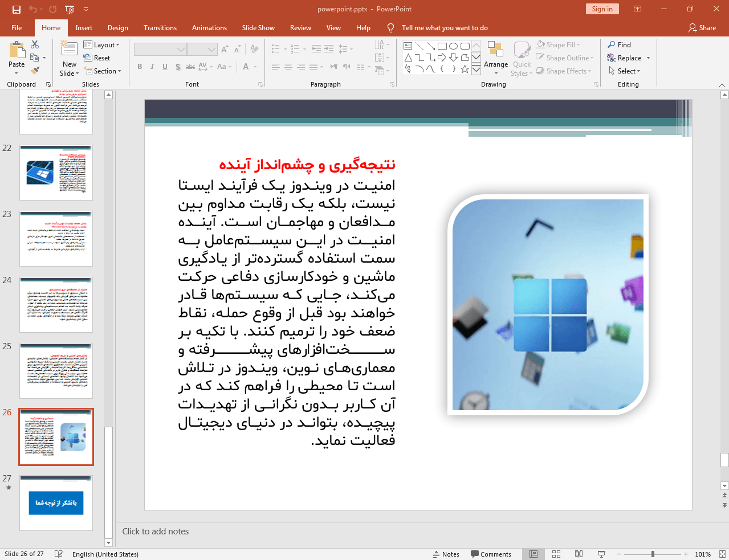Select the Rectangle shape in gallery
Viewport: 729px width, 560px height.
point(442,46)
